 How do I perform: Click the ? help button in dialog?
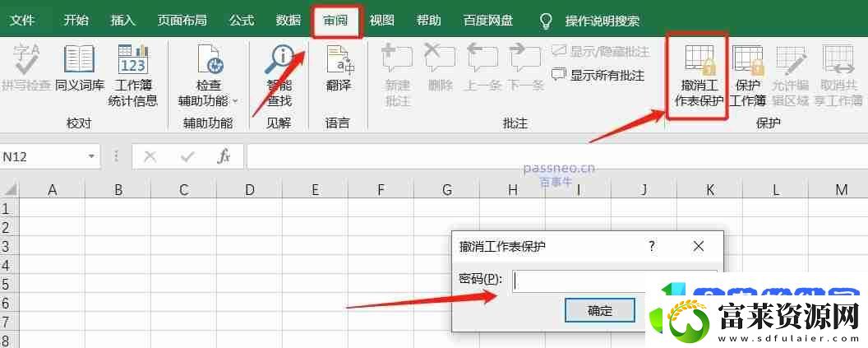652,247
